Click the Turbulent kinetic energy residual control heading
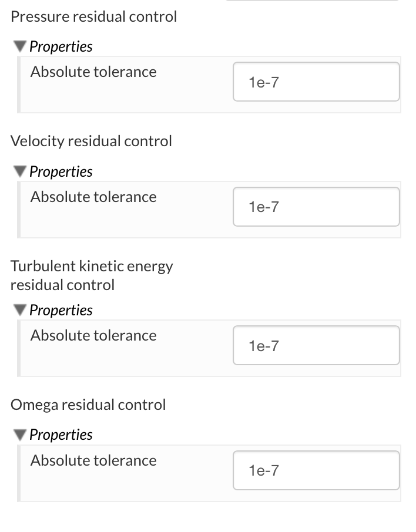The width and height of the screenshot is (416, 532). (x=92, y=275)
